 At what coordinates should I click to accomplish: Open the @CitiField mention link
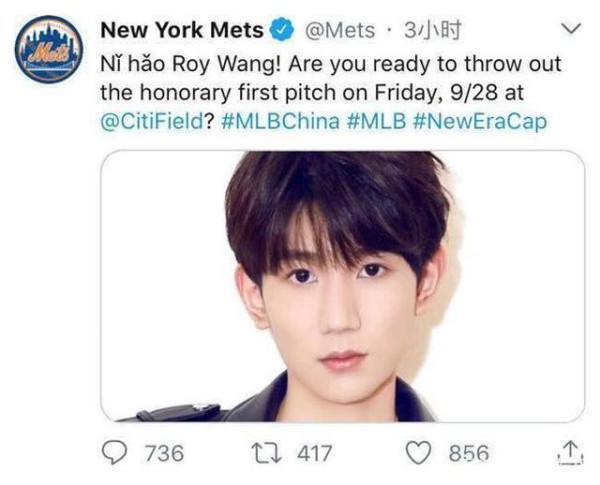[x=152, y=122]
